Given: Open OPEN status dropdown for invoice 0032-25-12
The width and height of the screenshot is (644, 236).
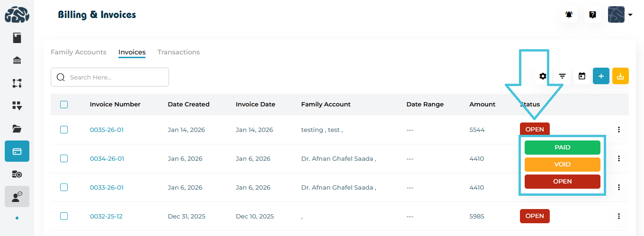Looking at the screenshot, I should pyautogui.click(x=535, y=216).
